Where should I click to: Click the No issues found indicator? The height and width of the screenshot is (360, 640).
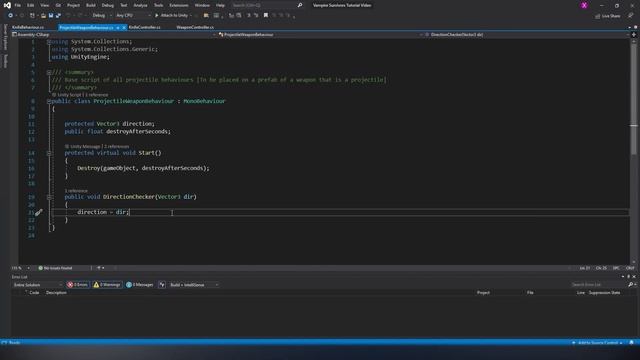pos(56,268)
